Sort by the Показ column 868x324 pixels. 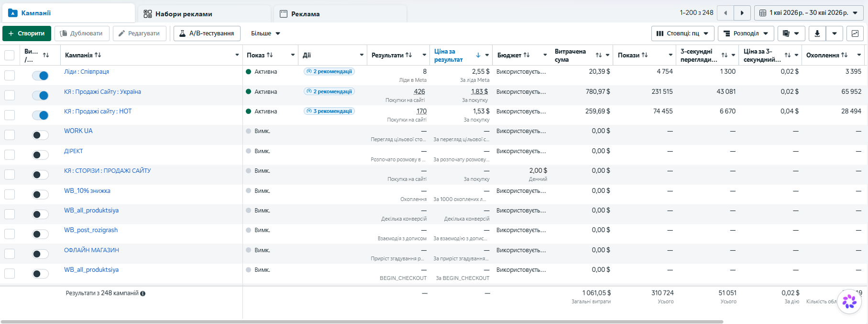(x=270, y=55)
